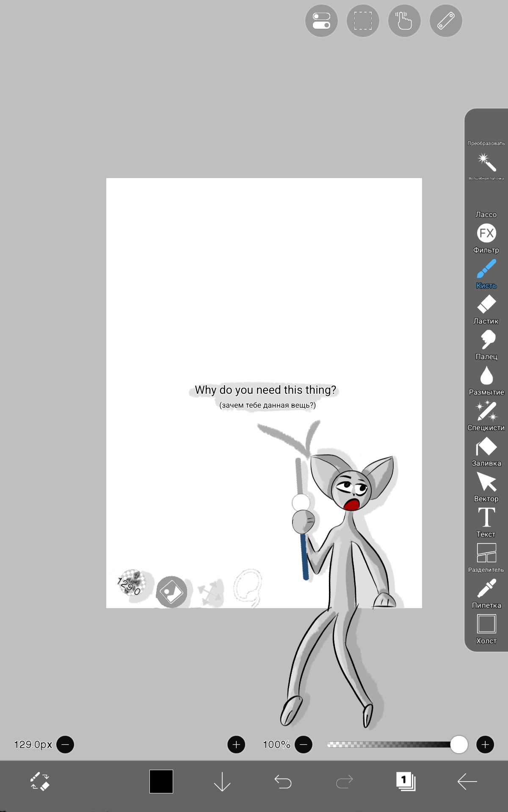Click canvas text '(зачем тебе данная вещь?)'

pos(268,405)
